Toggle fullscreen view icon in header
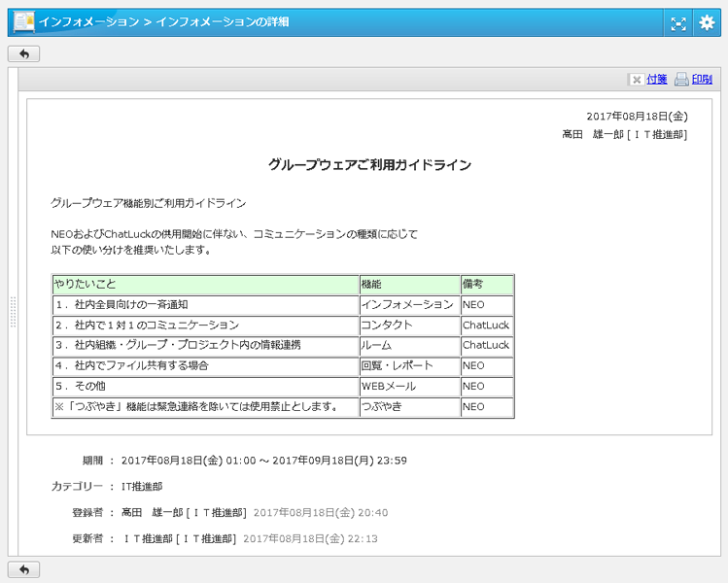Viewport: 728px width, 583px height. [678, 22]
